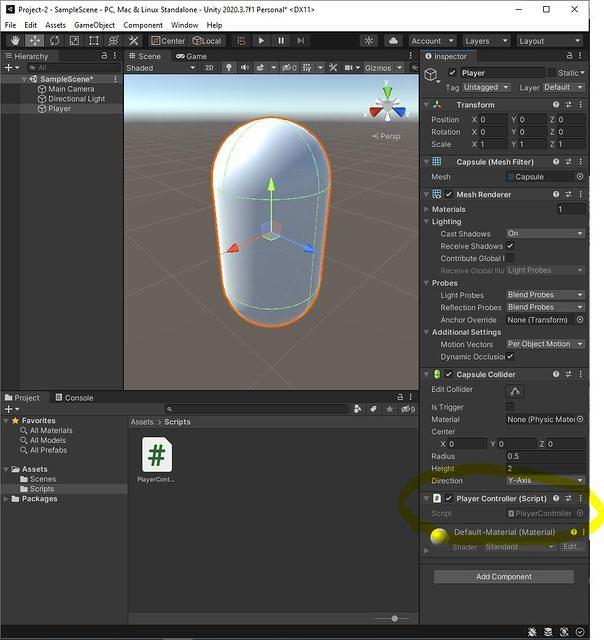Collapse SampleScene in Hierarchy

[24, 79]
